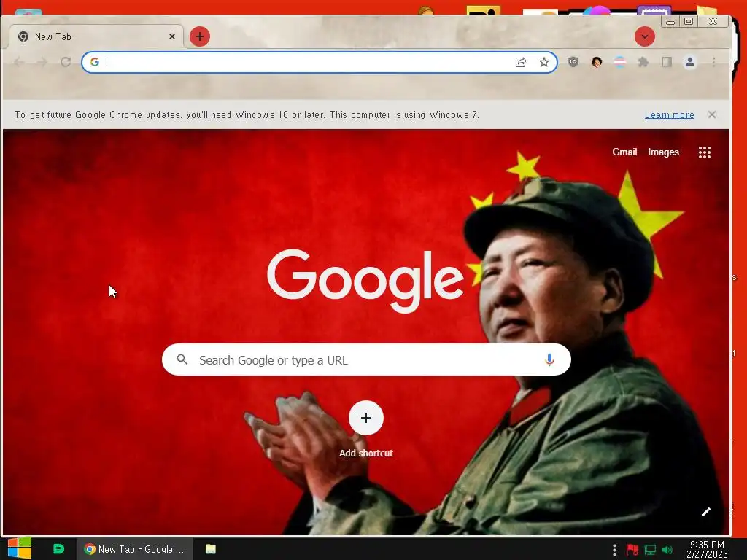The height and width of the screenshot is (560, 747).
Task: Go forward with the forward arrow
Action: pyautogui.click(x=42, y=62)
